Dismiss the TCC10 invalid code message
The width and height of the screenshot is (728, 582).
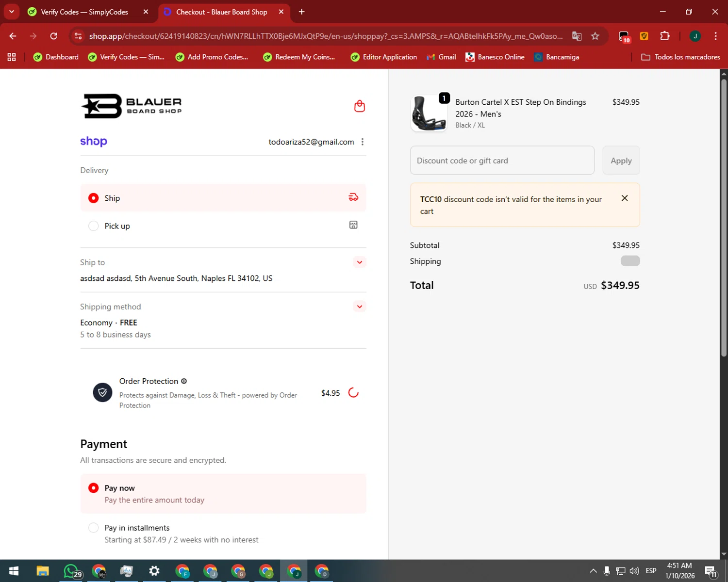[x=625, y=198]
